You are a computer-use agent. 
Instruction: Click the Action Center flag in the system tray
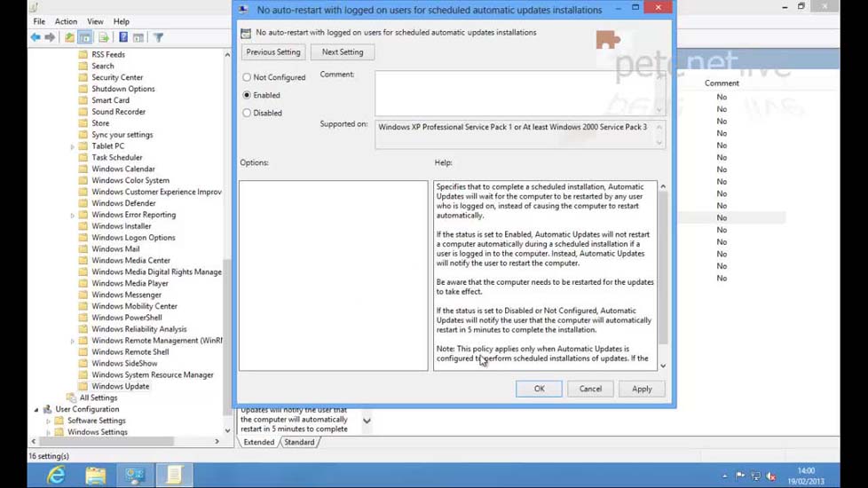pyautogui.click(x=740, y=476)
